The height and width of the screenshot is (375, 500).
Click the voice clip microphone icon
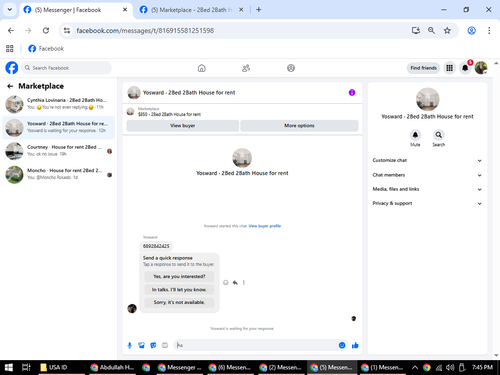(130, 345)
